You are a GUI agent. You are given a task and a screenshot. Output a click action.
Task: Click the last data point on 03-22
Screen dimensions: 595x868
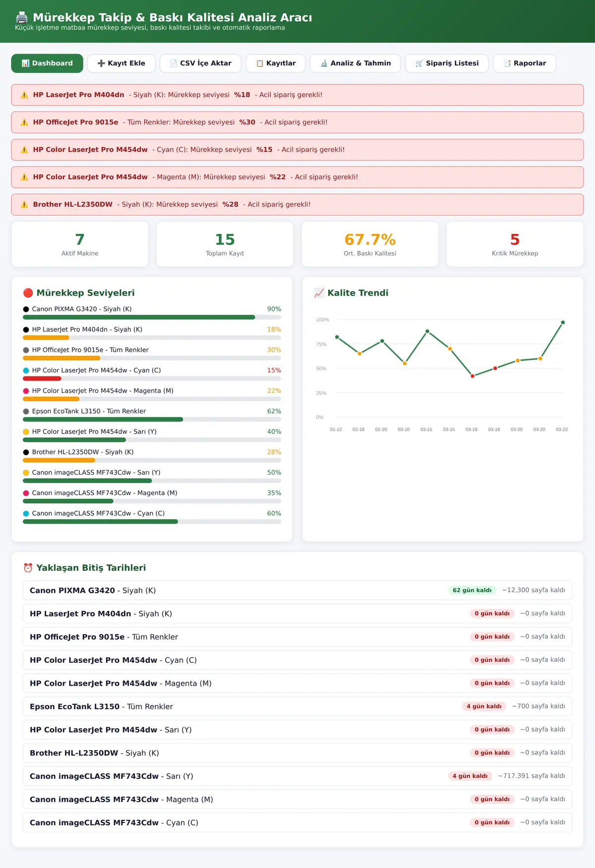point(563,323)
